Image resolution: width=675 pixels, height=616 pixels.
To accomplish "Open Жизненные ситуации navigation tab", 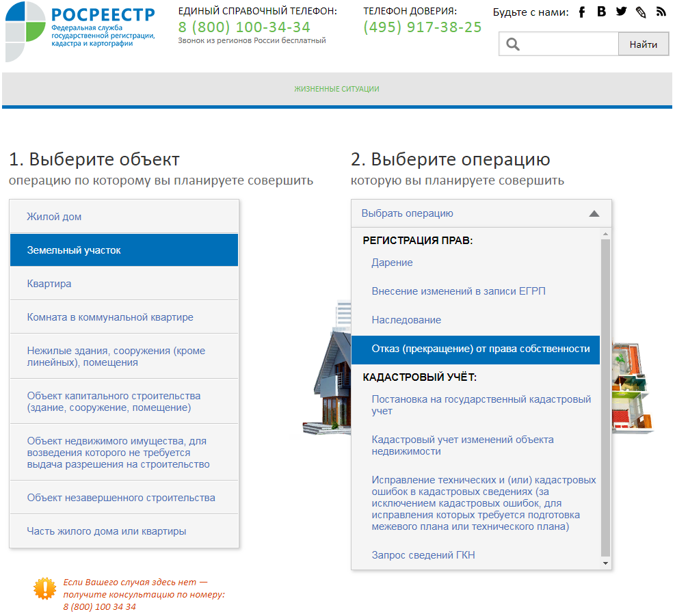I will pos(336,89).
